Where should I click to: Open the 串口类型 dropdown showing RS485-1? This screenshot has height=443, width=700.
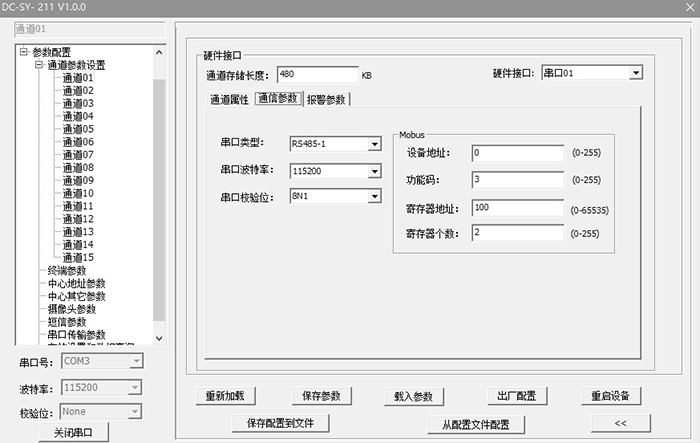click(x=375, y=144)
